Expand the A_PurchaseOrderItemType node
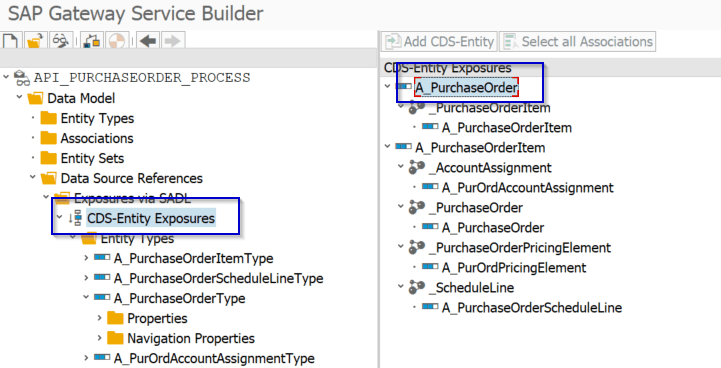 [x=86, y=258]
